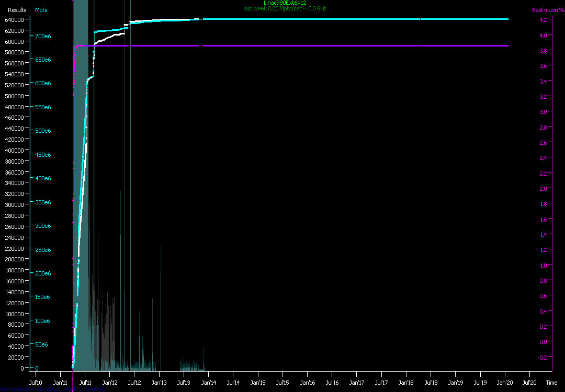Screen dimensions: 565x392
Task: Click the Linac900Ext6Xc2 chart title
Action: (x=285, y=3)
